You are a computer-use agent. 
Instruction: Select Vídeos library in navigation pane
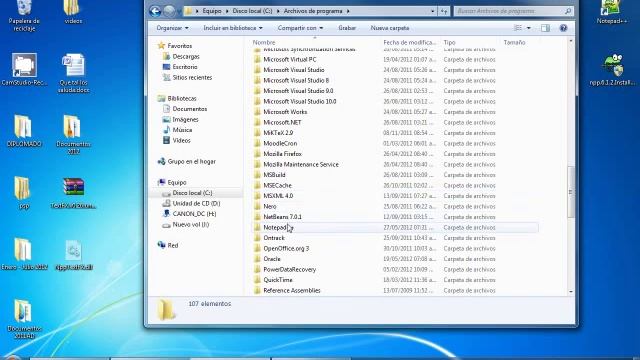tap(177, 140)
